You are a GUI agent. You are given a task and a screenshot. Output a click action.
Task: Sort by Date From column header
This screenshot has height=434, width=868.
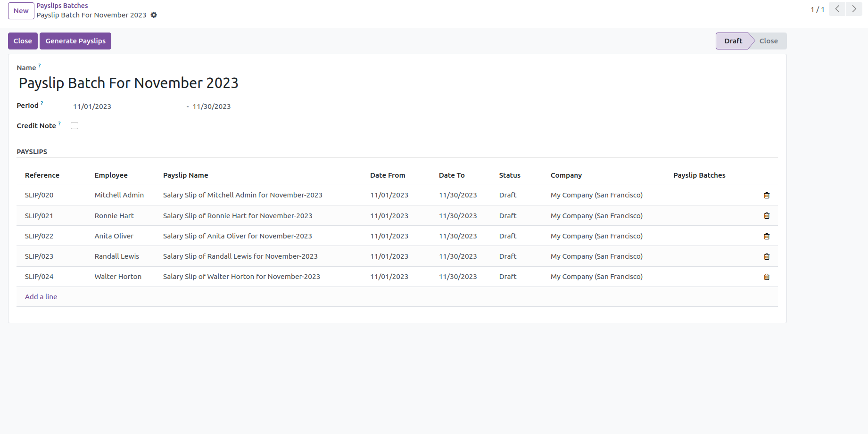(x=388, y=175)
